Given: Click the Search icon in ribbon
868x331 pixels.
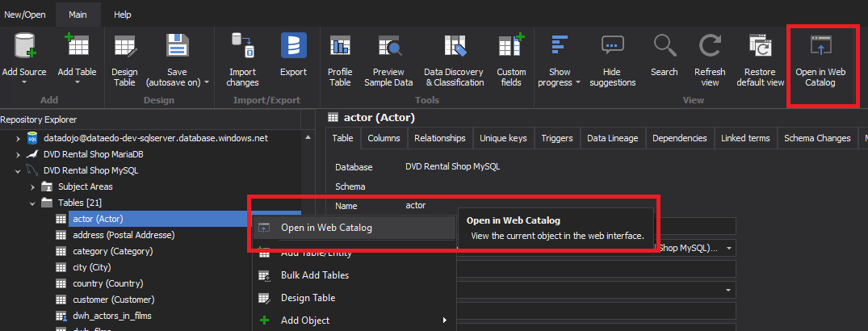Looking at the screenshot, I should pyautogui.click(x=664, y=47).
